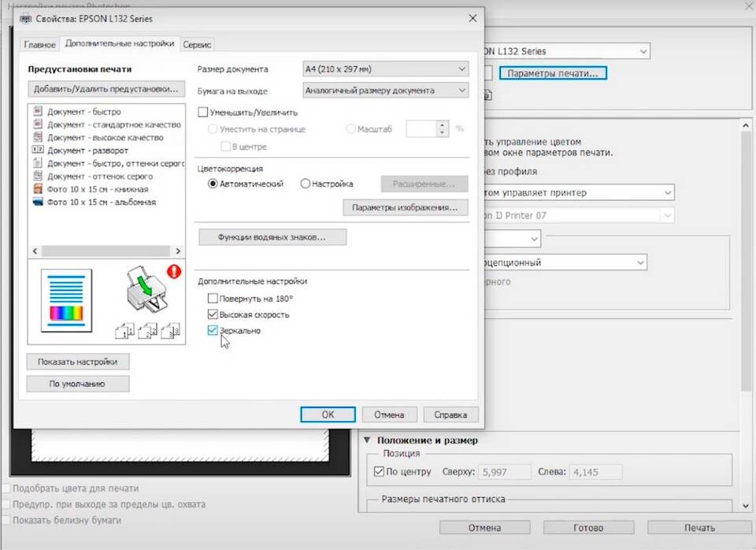Click the 'Документ - быстро, оттенки серого' preset icon
The width and height of the screenshot is (756, 550).
click(x=38, y=163)
